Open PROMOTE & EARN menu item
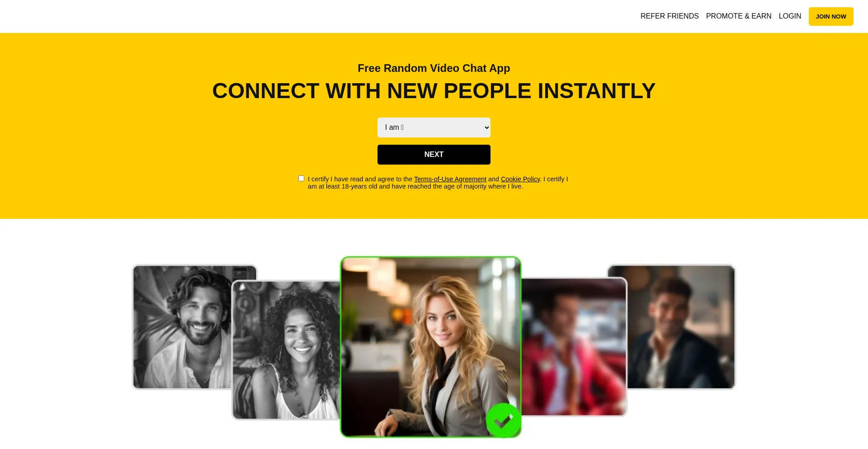This screenshot has width=868, height=449. pos(738,16)
